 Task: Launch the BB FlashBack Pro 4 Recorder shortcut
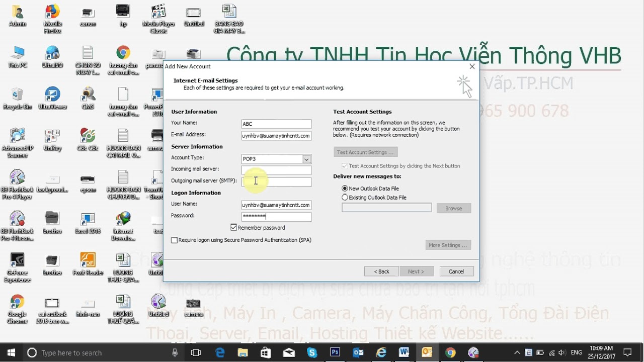(x=17, y=226)
